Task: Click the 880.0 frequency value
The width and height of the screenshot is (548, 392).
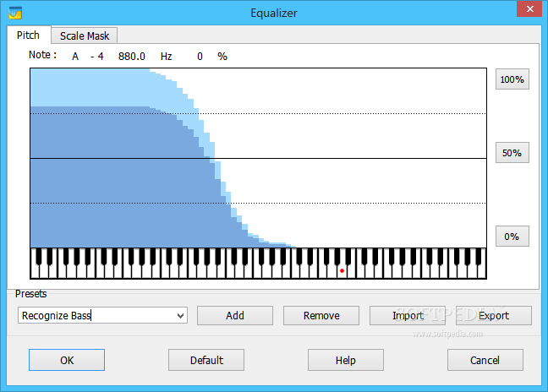Action: [131, 57]
